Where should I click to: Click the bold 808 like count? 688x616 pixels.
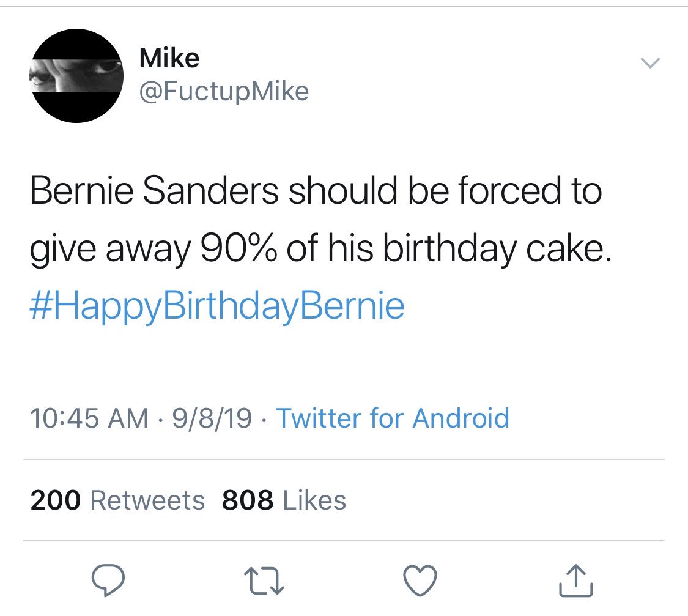[247, 500]
